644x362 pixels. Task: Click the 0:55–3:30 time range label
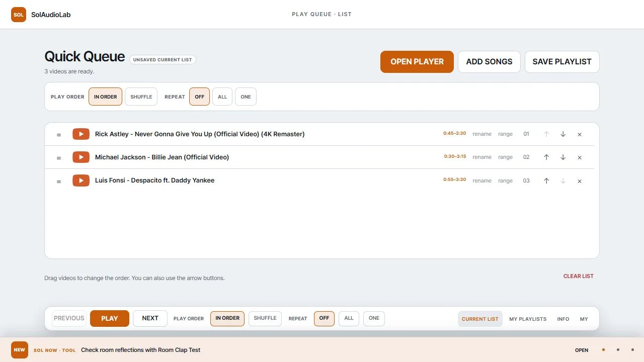[455, 180]
